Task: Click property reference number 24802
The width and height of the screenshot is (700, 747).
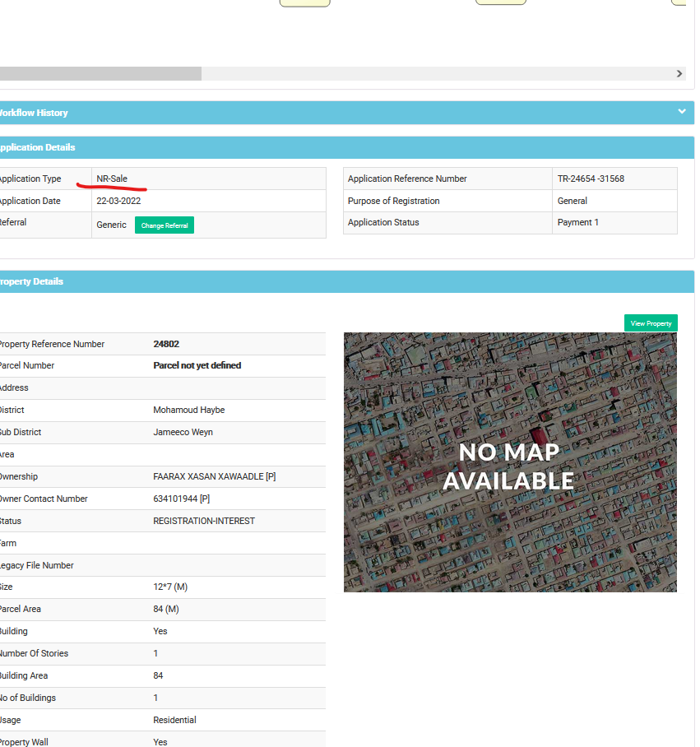Action: (x=166, y=344)
